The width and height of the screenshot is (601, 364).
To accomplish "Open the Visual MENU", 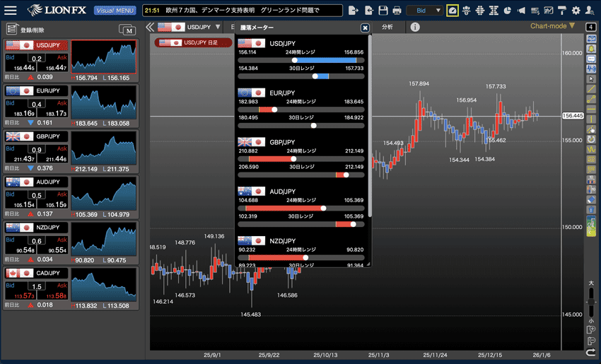I will click(x=115, y=11).
